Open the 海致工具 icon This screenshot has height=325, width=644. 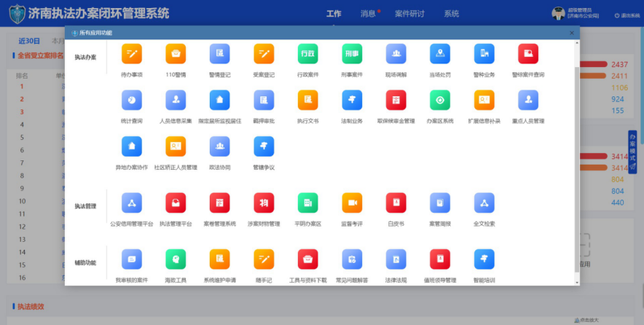tap(176, 259)
